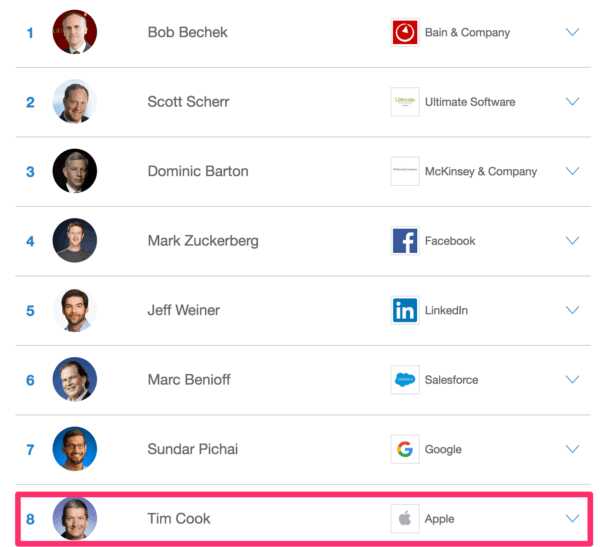Screen dimensions: 600x547
Task: Click the profile photo in row 5
Action: coord(75,310)
